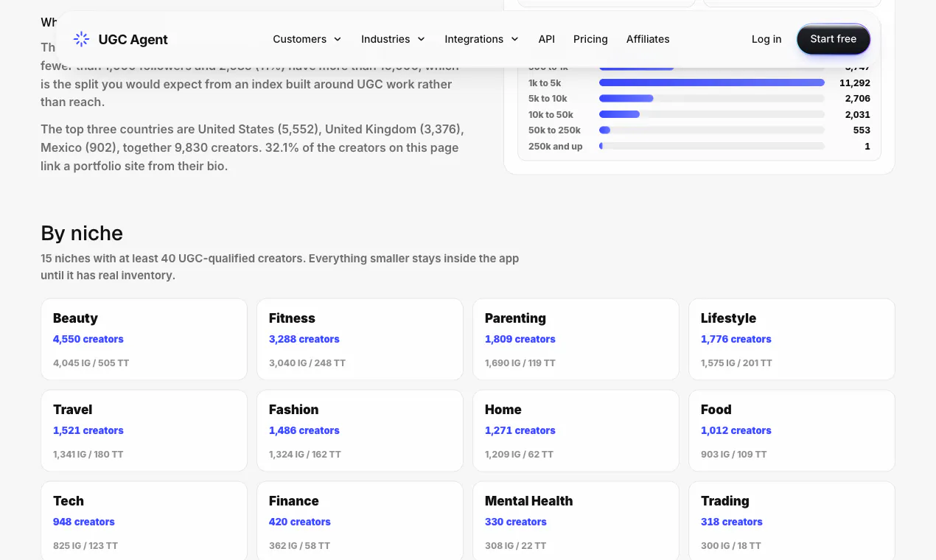Click the '1k to 5k' range label
The width and height of the screenshot is (936, 560).
(545, 83)
